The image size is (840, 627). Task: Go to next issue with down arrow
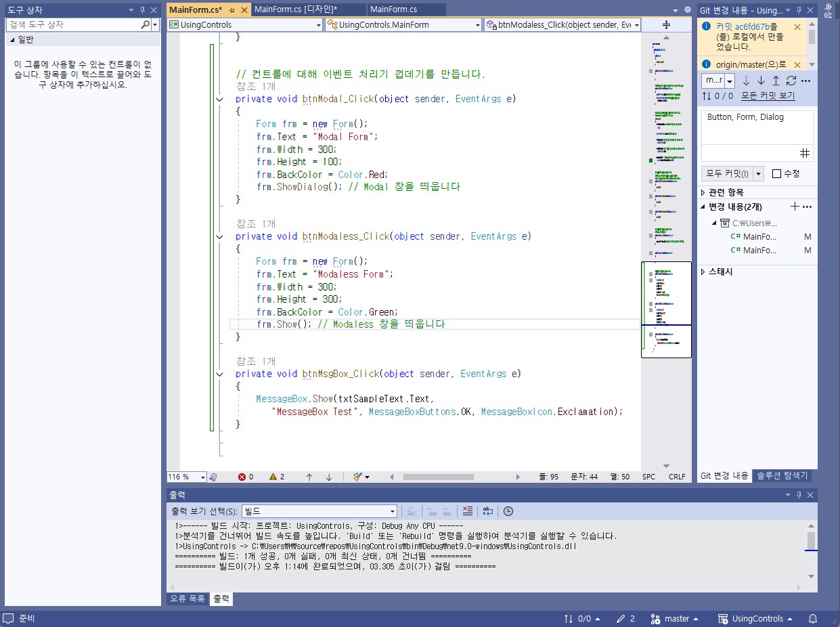[x=329, y=477]
